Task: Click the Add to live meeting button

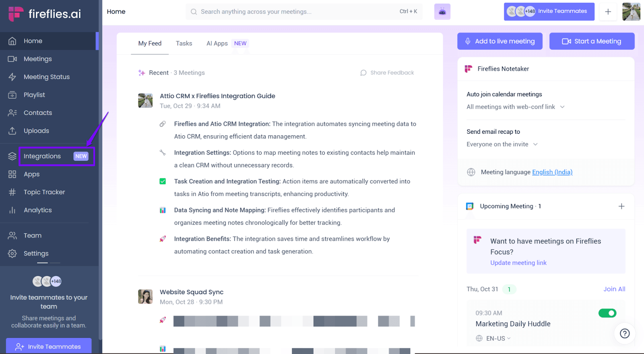Action: 500,41
